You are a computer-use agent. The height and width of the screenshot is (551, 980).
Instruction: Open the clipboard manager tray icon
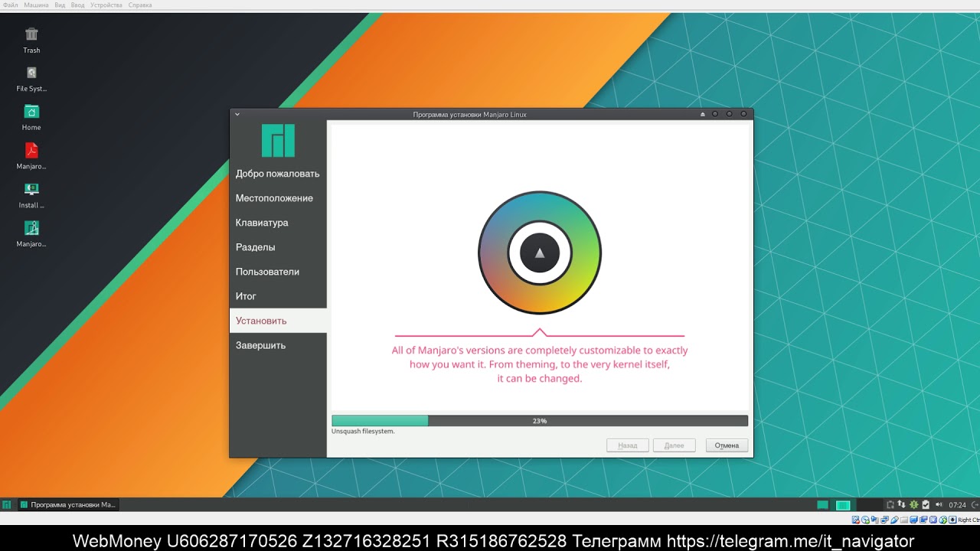point(890,505)
